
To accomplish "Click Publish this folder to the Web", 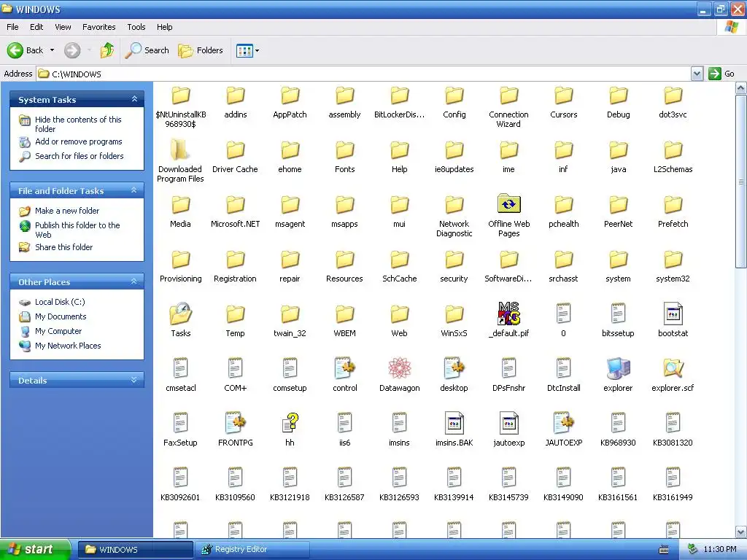I will 77,230.
